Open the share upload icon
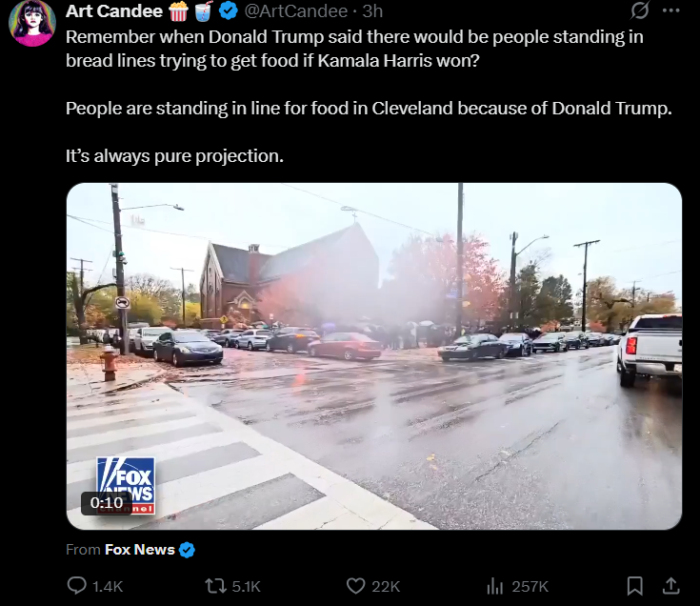Screen dimensions: 700x606 coord(670,586)
